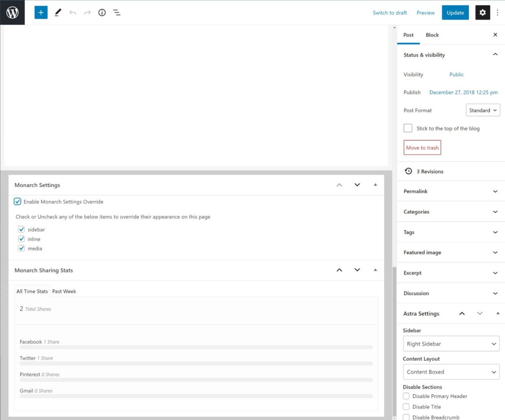Toggle Enable Monarch Settings Override checkbox
Screen dimensions: 505x420
click(17, 201)
